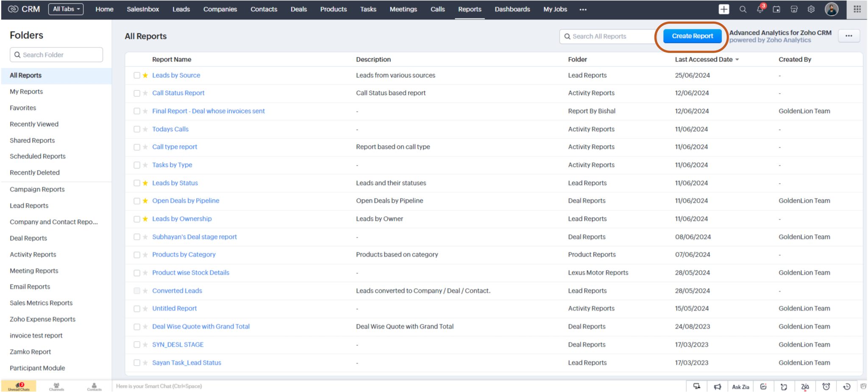Open the Converted Leads report link
Screen dimensions: 868x392
[x=177, y=291]
